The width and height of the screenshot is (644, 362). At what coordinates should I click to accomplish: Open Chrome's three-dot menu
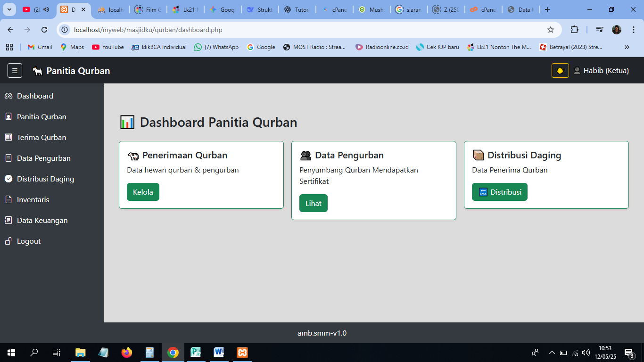pos(633,29)
